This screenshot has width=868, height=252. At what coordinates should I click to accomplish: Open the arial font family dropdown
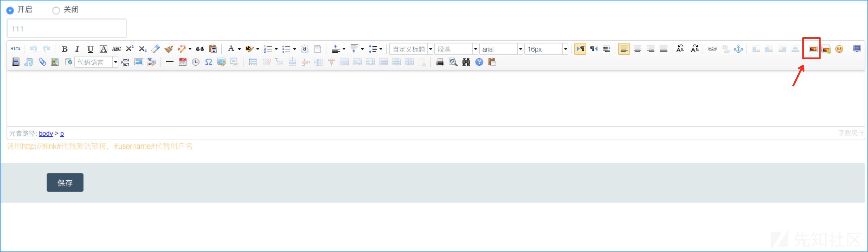(x=520, y=49)
